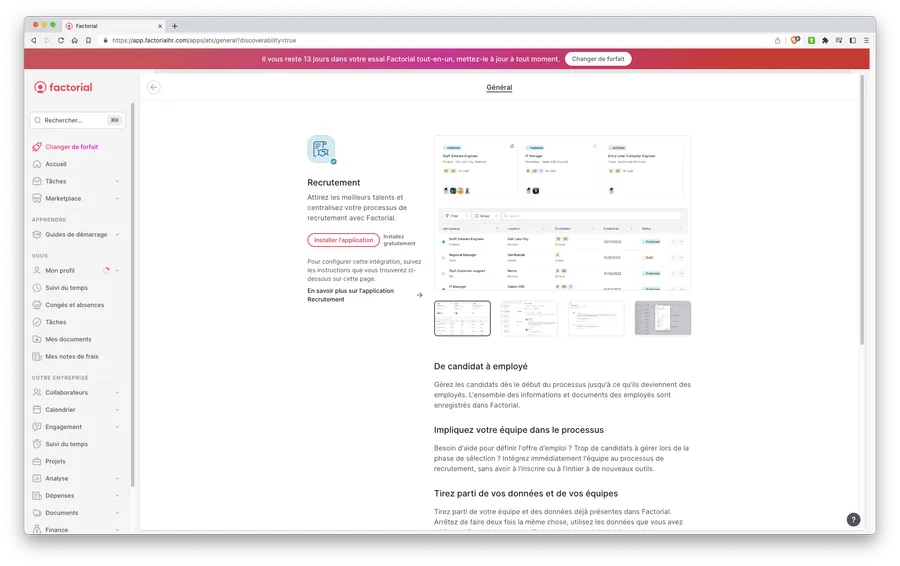
Task: Click the browser share icon
Action: pos(777,40)
